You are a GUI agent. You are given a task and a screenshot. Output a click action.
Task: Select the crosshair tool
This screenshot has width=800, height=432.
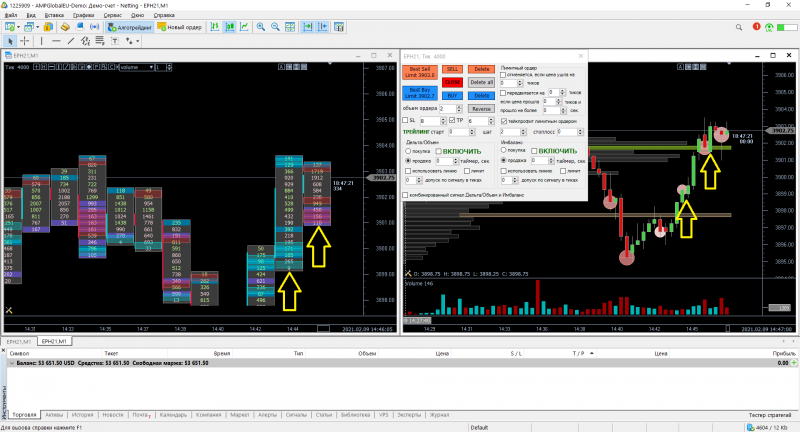24,41
